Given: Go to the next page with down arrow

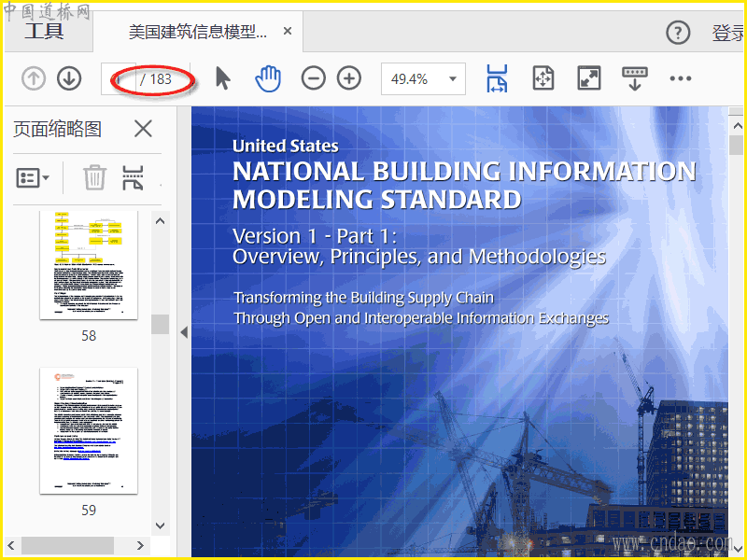Looking at the screenshot, I should pyautogui.click(x=69, y=79).
